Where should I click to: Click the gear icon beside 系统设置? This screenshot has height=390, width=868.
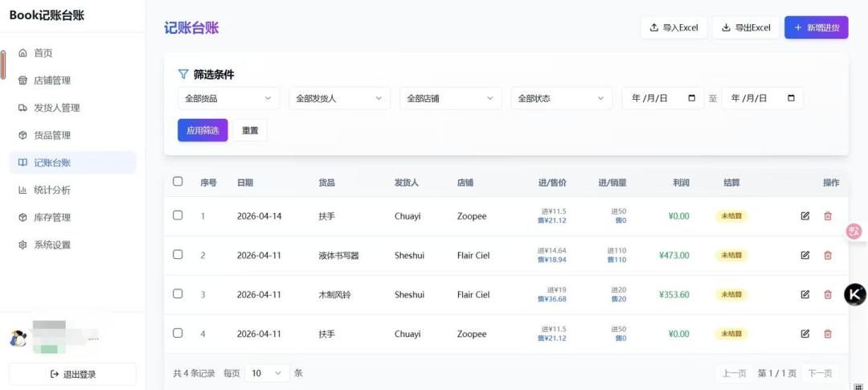tap(23, 245)
